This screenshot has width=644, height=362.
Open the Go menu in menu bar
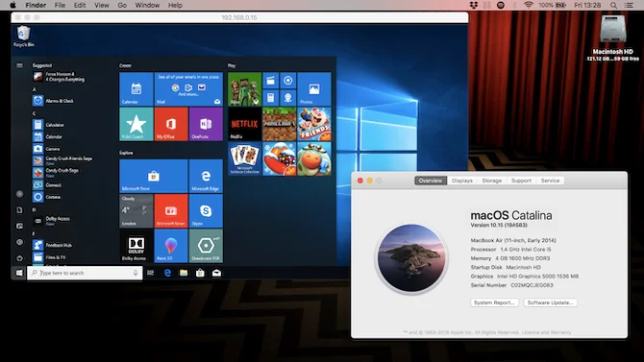[122, 6]
